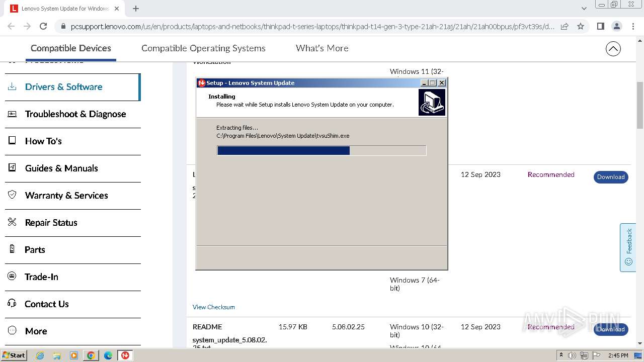Switch to What's More tab
Screen dimensions: 644x362
pyautogui.click(x=322, y=48)
